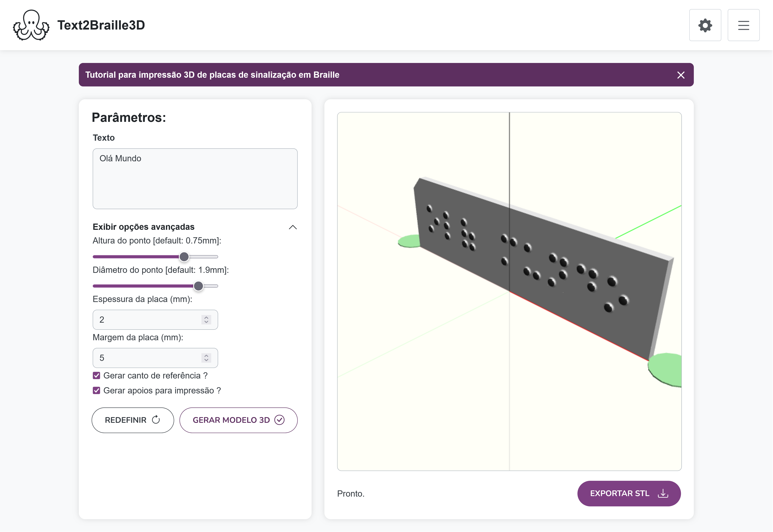
Task: Click the "Gerar apoios para impressão ?" label
Action: click(162, 391)
